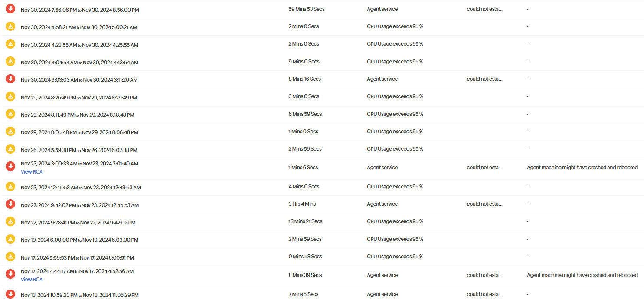Select the 'Agent machine might have crashed' comment for Nov 23
This screenshot has height=303, width=644.
582,168
